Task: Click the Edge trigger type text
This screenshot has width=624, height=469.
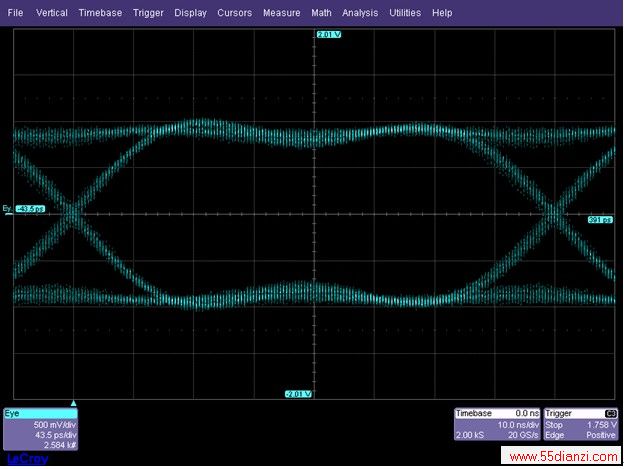Action: coord(553,435)
